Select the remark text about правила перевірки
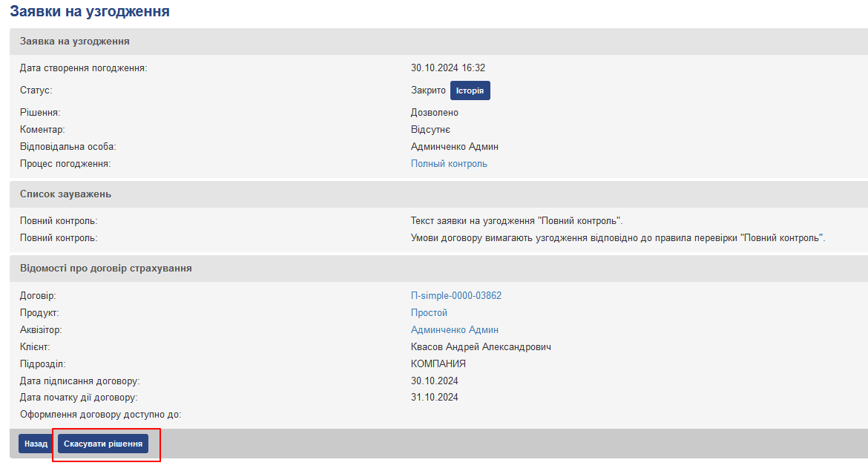Image resolution: width=868 pixels, height=474 pixels. [x=617, y=238]
